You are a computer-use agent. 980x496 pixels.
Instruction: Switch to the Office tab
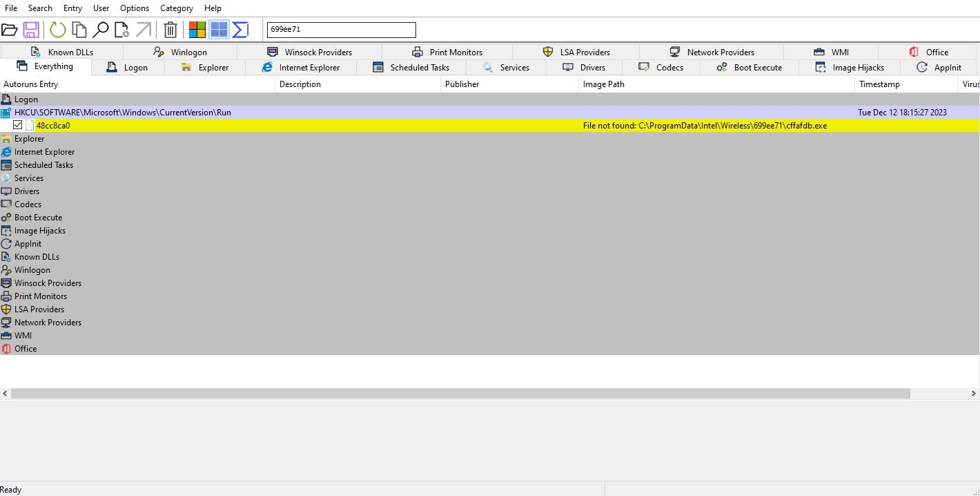[x=928, y=52]
